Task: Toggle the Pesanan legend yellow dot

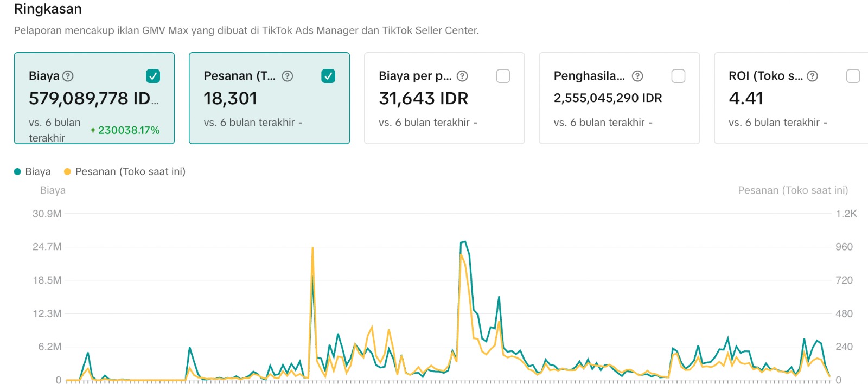Action: (67, 172)
